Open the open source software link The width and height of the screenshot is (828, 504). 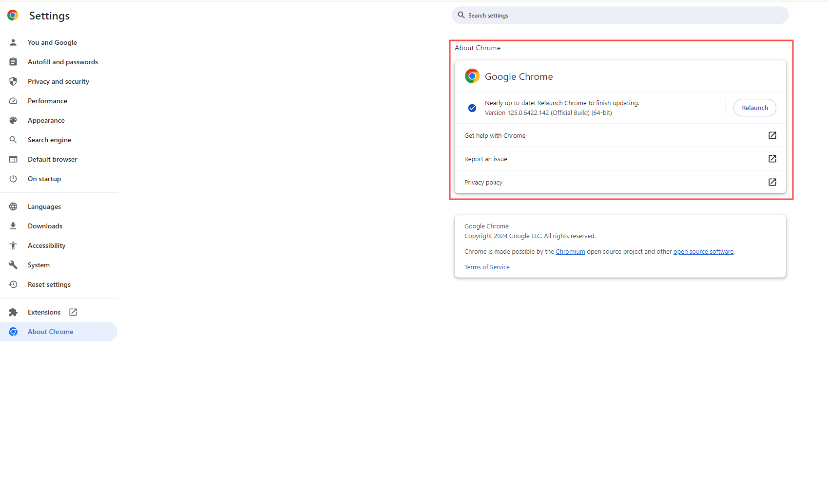pyautogui.click(x=703, y=252)
